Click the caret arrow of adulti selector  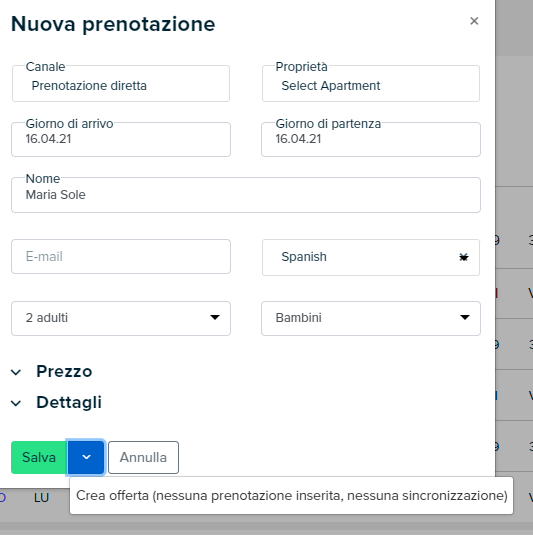click(x=215, y=318)
